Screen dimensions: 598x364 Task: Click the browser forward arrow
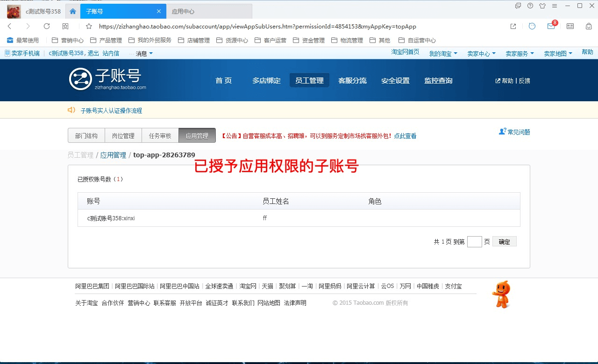28,26
